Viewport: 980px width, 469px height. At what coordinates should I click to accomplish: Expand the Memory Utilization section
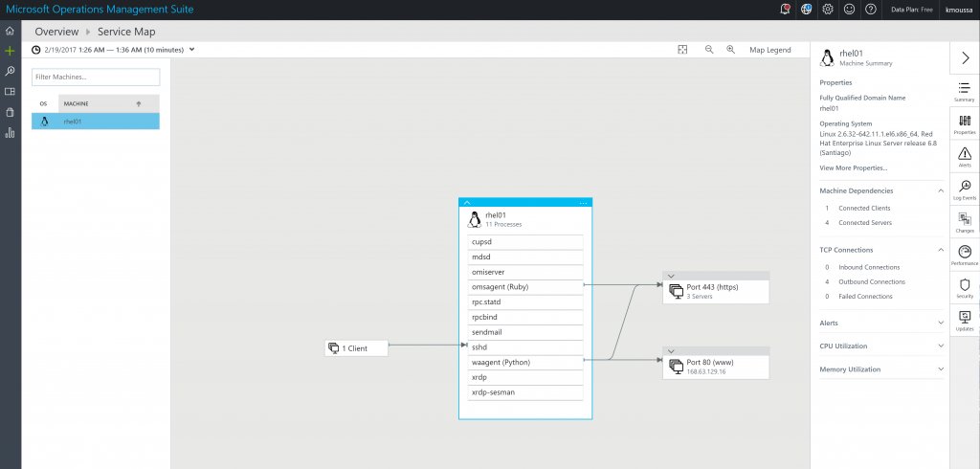click(x=941, y=368)
